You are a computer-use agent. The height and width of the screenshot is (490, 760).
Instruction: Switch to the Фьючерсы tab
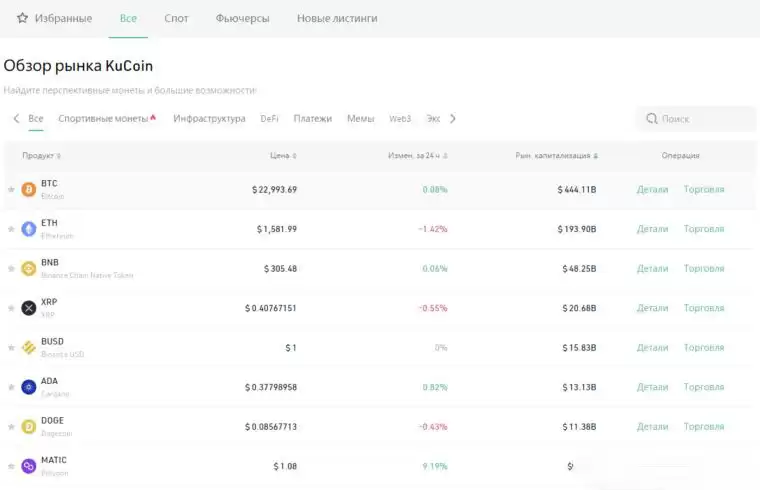(x=242, y=18)
